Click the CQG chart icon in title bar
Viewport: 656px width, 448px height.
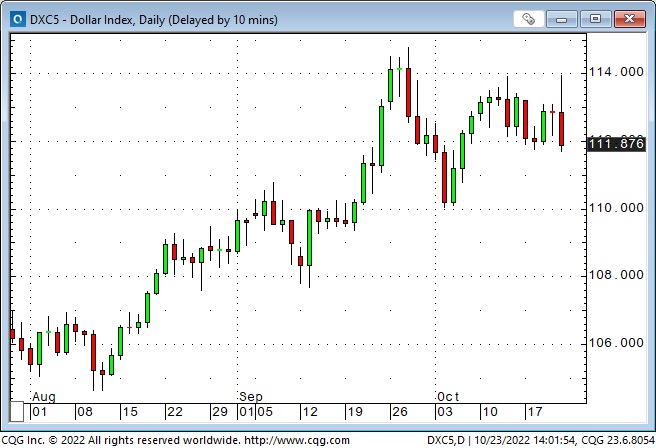pyautogui.click(x=18, y=19)
